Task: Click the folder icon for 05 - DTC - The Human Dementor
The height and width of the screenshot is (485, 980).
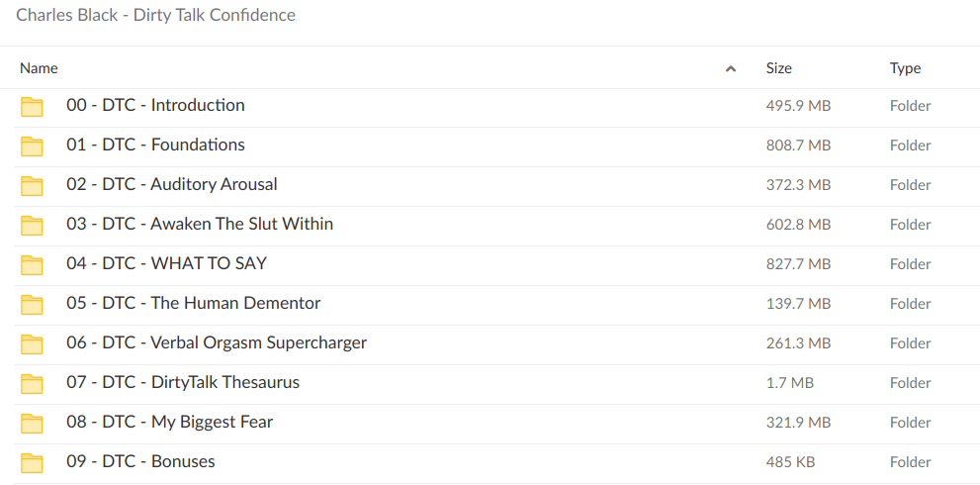Action: coord(32,305)
